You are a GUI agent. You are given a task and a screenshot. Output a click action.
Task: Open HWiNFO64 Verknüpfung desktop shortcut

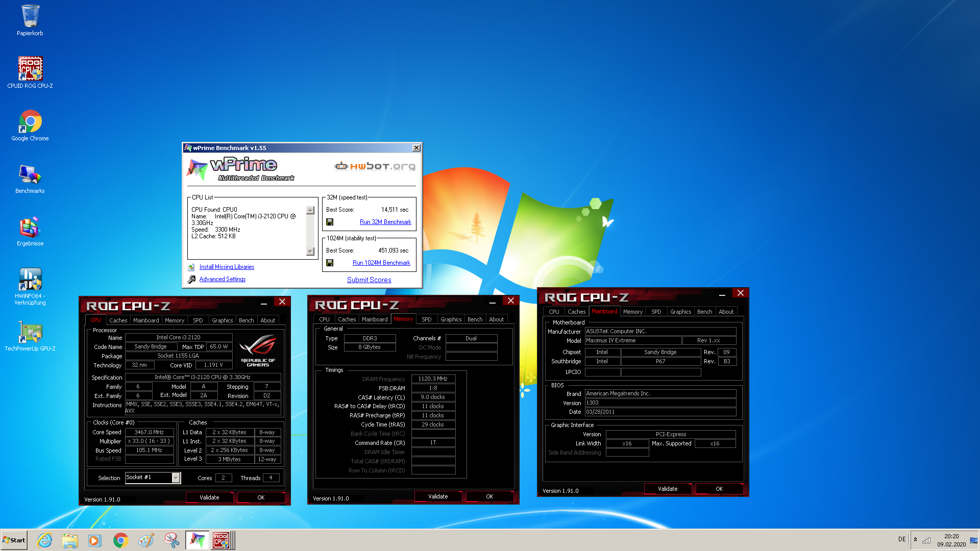coord(30,286)
